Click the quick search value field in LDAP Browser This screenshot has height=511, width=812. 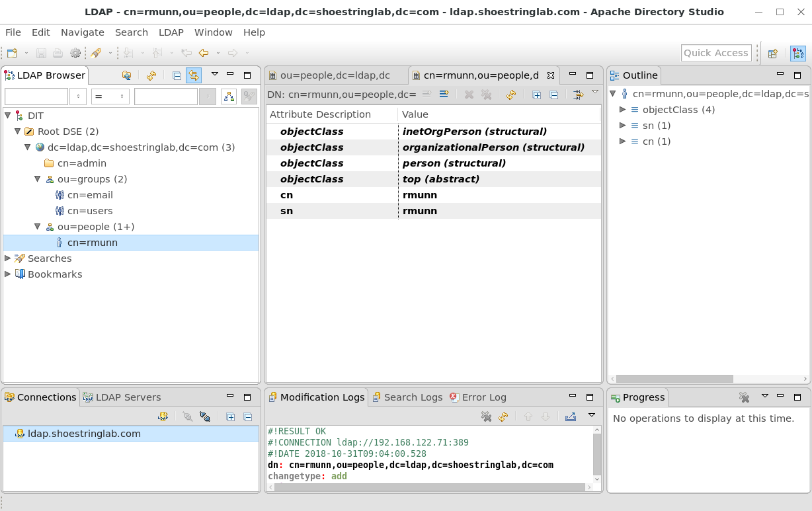point(166,97)
